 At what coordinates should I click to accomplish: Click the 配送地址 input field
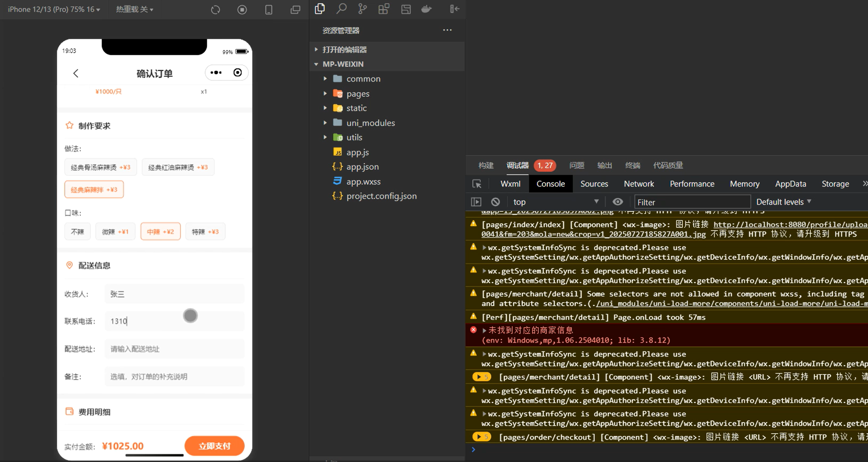point(174,349)
